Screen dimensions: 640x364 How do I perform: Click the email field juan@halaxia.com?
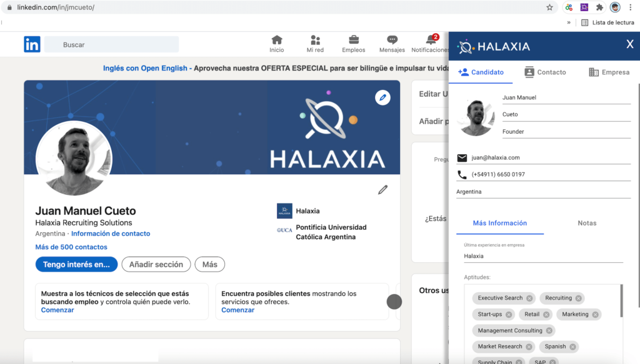tap(551, 158)
